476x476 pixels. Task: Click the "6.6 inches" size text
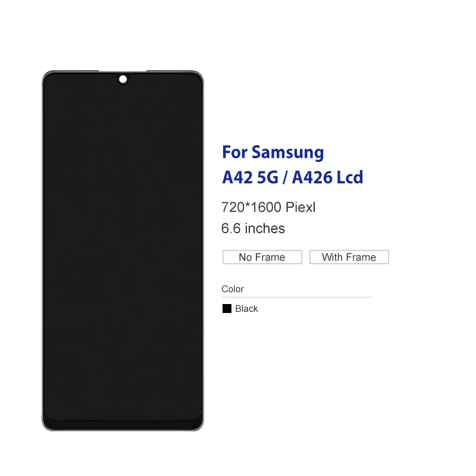pos(253,228)
